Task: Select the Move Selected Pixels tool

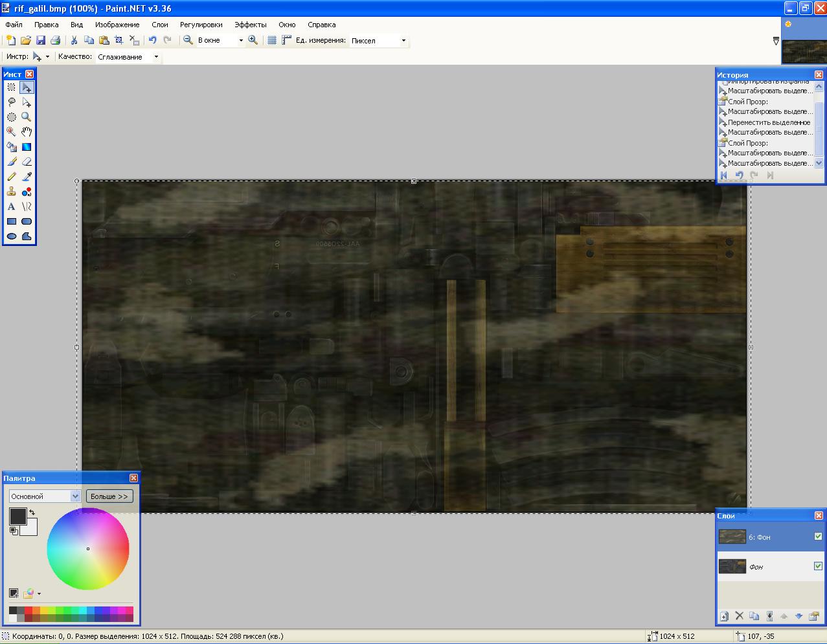Action: click(x=27, y=87)
